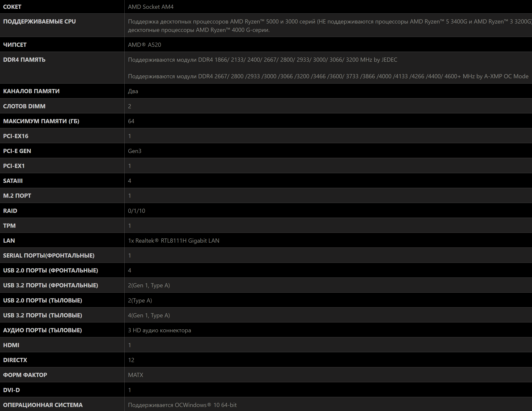Click the JEDEC memory speeds line

coord(262,60)
